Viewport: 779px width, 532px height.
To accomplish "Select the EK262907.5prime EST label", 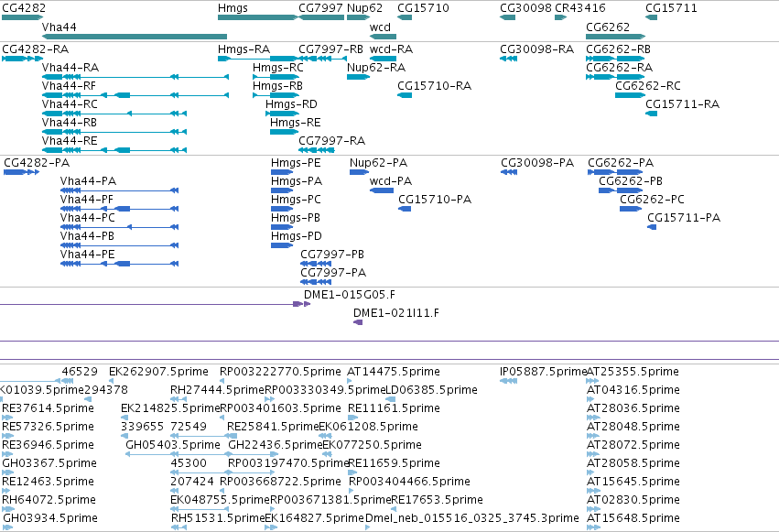I will click(158, 372).
